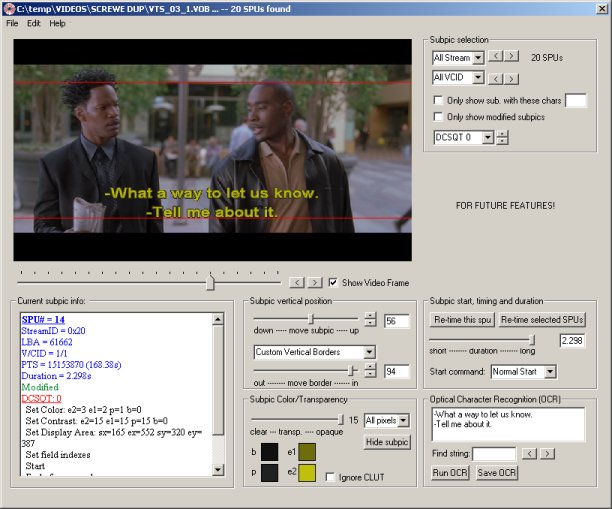This screenshot has width=612, height=509.
Task: Click the move subpic down-up slider
Action: (306, 319)
